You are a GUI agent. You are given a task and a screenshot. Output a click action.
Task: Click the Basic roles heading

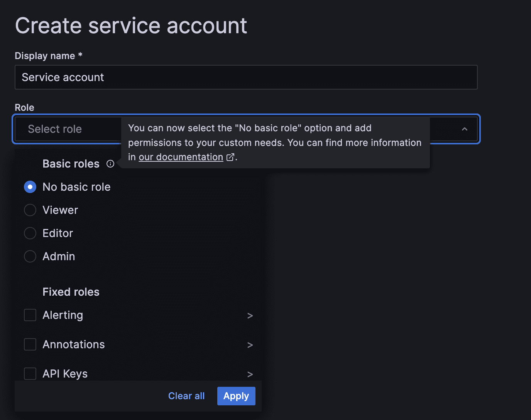[71, 164]
